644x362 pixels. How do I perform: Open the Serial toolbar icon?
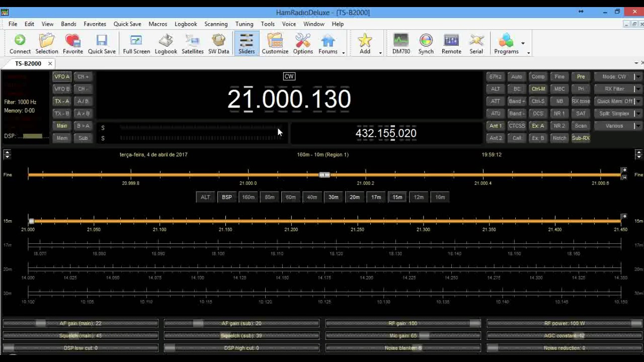476,44
